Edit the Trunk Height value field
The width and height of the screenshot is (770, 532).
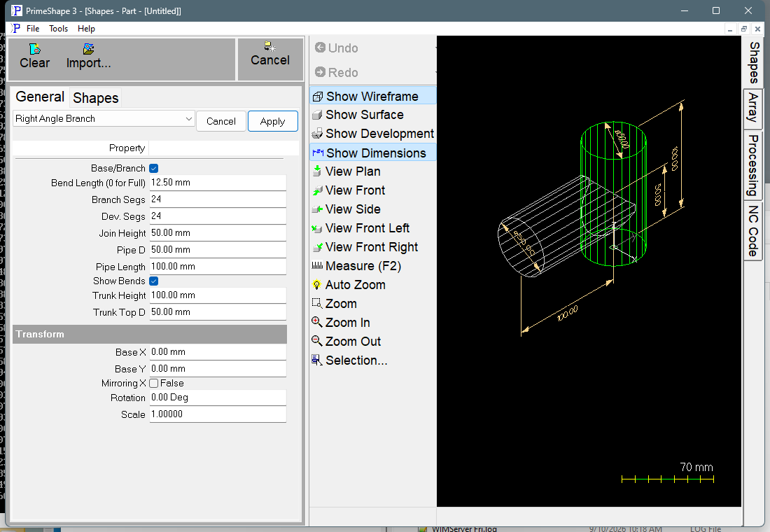point(218,295)
